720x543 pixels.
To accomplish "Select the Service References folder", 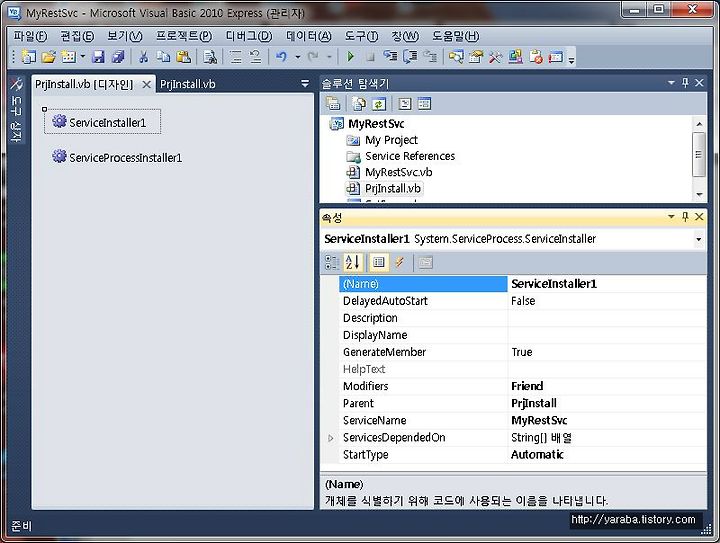I will click(410, 156).
